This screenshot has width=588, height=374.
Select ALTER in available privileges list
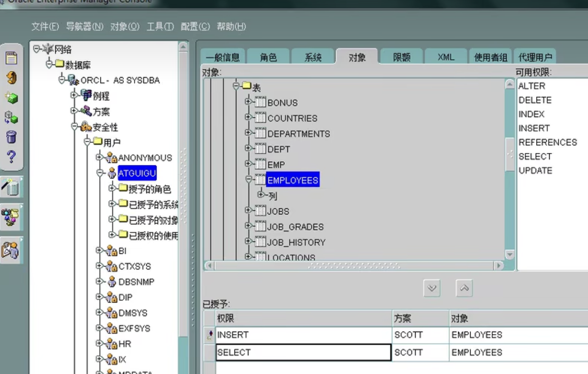(x=531, y=86)
